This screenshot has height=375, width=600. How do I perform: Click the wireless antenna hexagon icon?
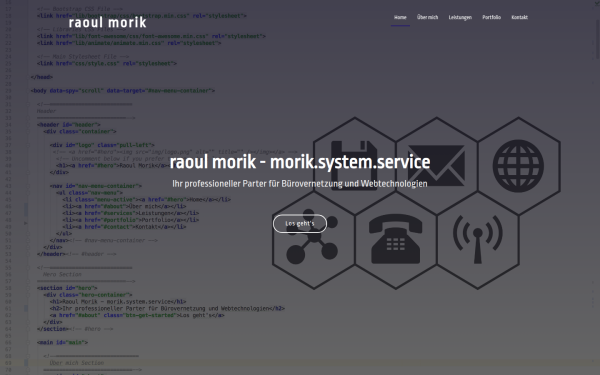[478, 240]
